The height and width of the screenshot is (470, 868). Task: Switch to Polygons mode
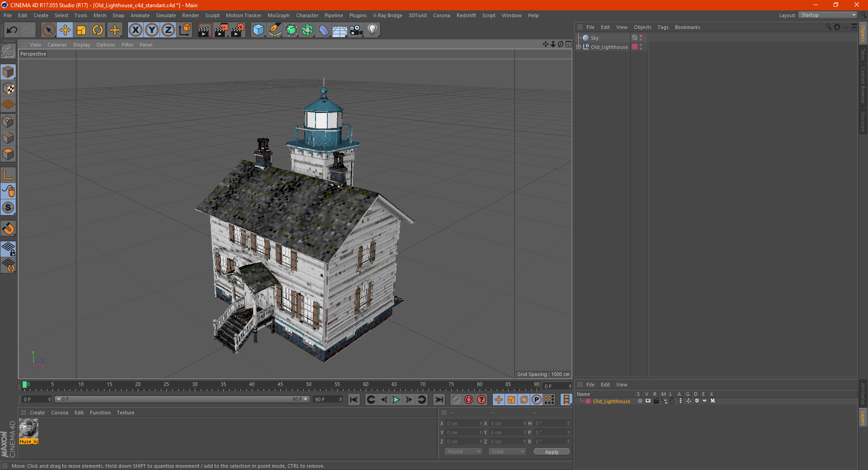point(8,154)
